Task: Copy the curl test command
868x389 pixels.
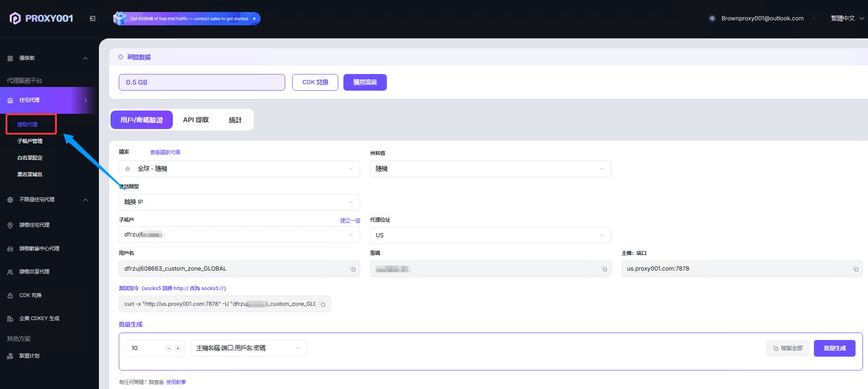Action: coord(323,304)
